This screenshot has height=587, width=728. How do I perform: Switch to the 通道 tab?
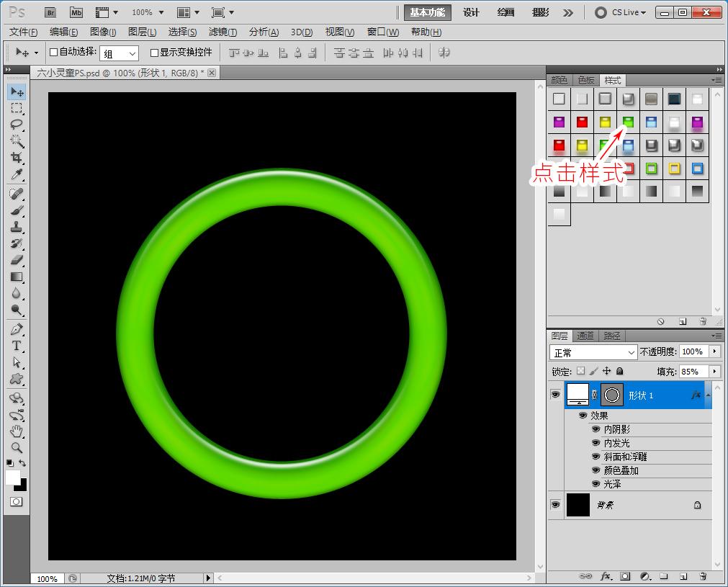pyautogui.click(x=585, y=336)
